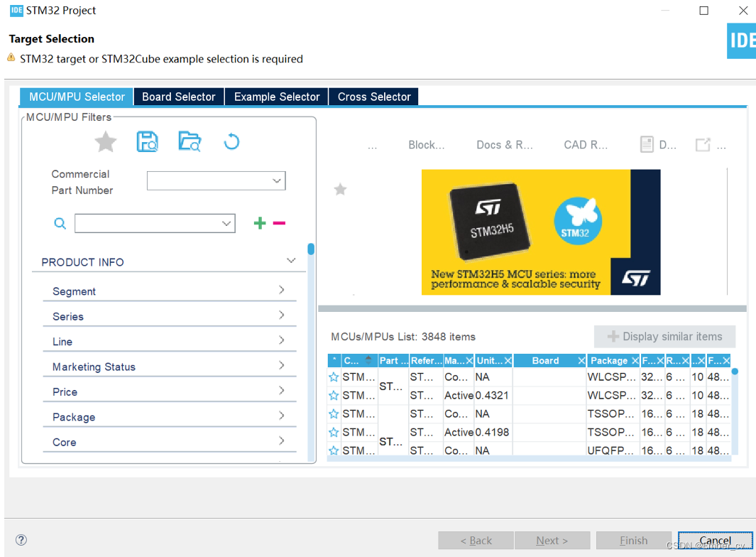Close the Marketing status column via its X
This screenshot has width=756, height=557.
[469, 360]
